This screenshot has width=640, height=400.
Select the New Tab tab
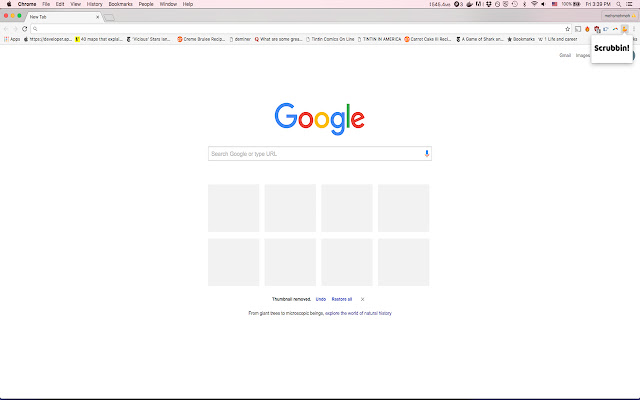pos(61,17)
